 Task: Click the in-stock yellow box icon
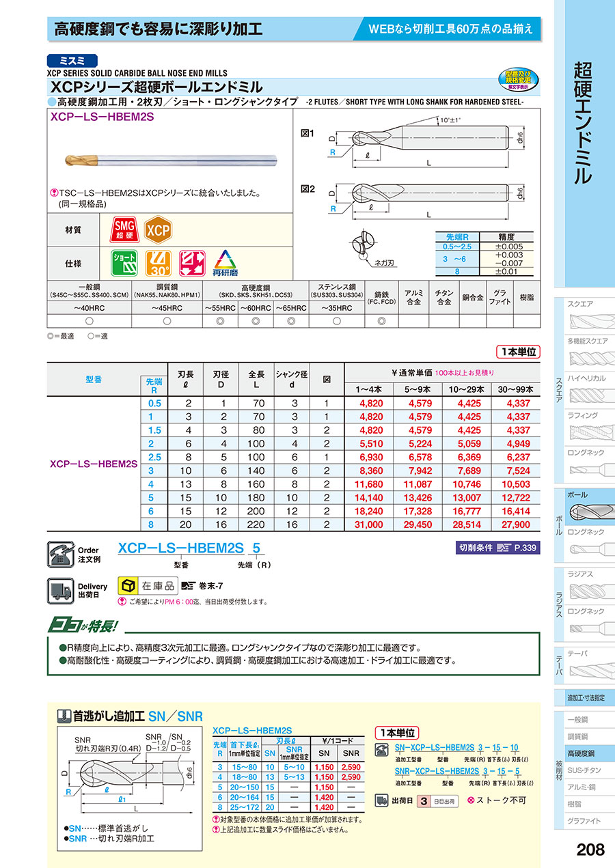click(x=127, y=586)
